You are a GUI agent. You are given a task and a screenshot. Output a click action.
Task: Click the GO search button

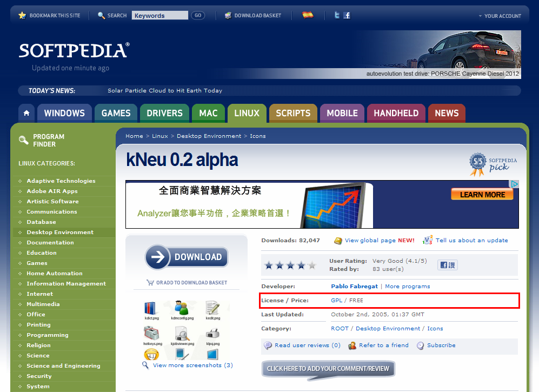coord(198,16)
